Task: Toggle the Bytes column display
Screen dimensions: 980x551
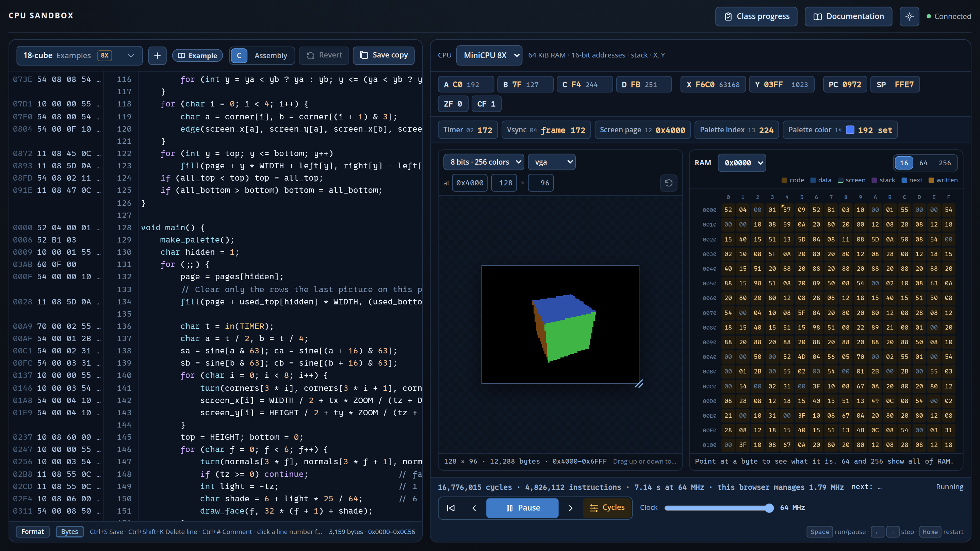Action: 69,532
